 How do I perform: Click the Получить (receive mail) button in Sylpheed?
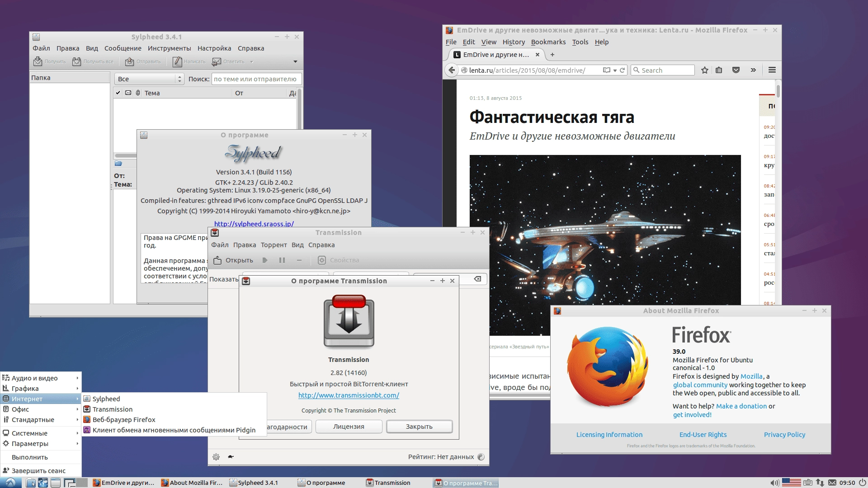[49, 61]
